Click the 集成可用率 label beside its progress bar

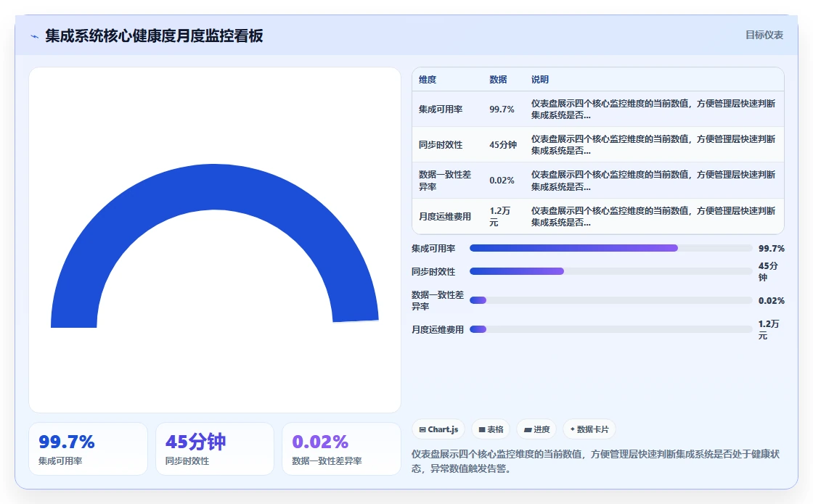click(x=433, y=249)
